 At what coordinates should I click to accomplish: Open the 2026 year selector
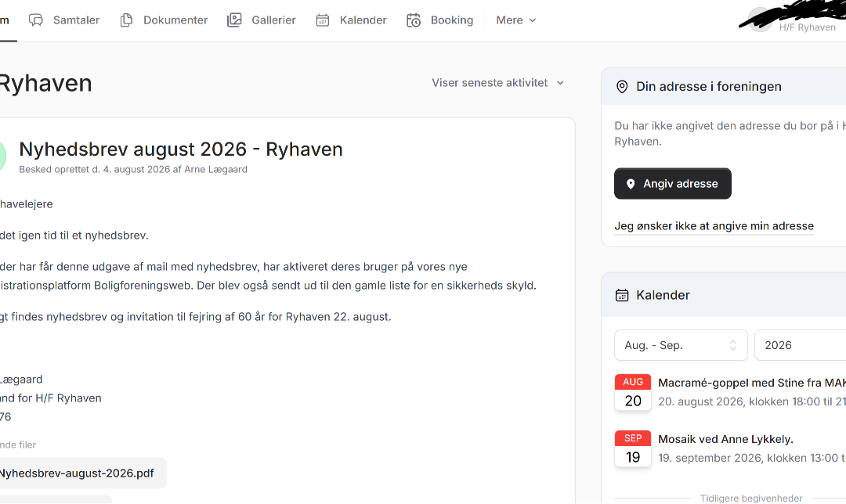pos(800,346)
